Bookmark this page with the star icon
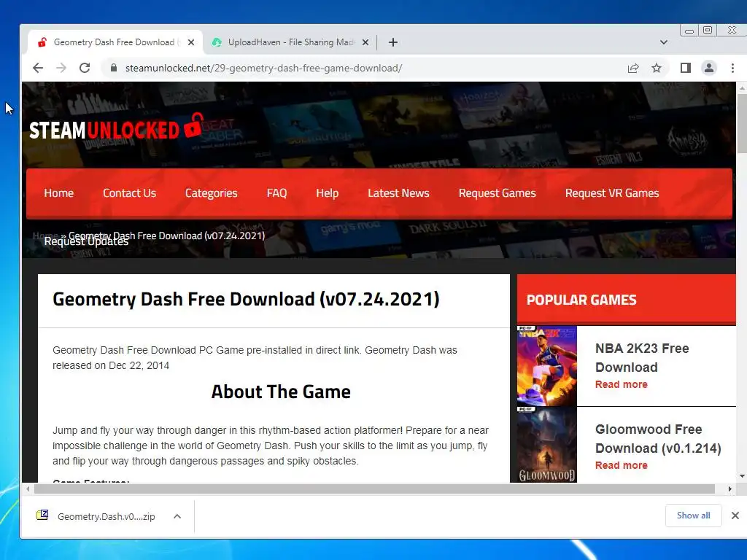Viewport: 747px width, 560px height. (657, 68)
